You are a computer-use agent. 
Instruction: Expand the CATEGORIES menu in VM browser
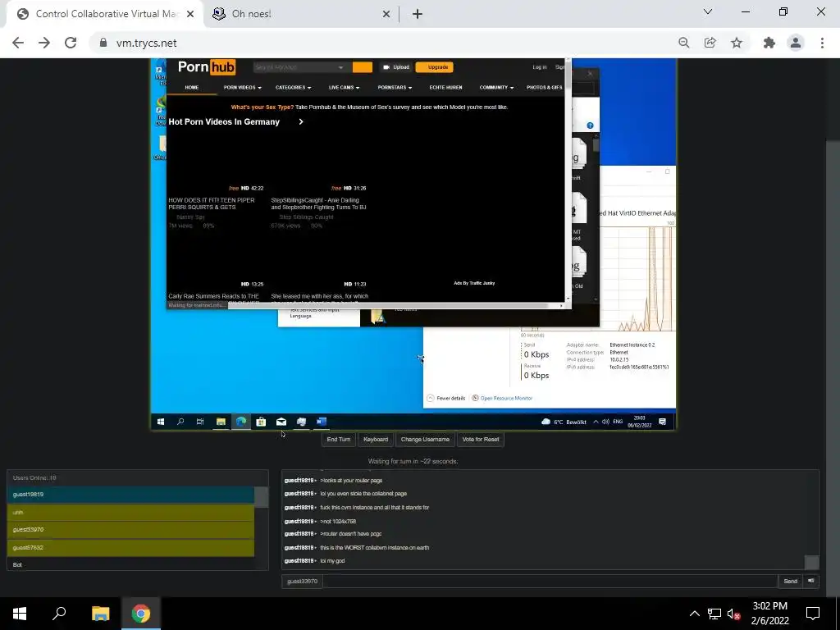[x=293, y=87]
